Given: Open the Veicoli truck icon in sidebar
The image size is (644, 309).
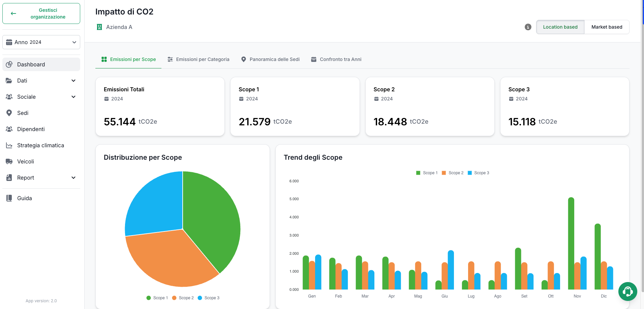Looking at the screenshot, I should (9, 161).
